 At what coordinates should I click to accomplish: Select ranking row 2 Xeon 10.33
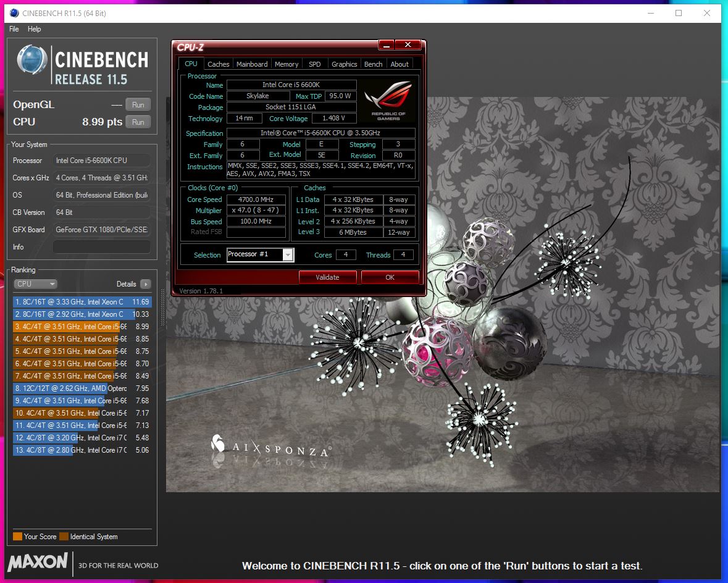82,314
